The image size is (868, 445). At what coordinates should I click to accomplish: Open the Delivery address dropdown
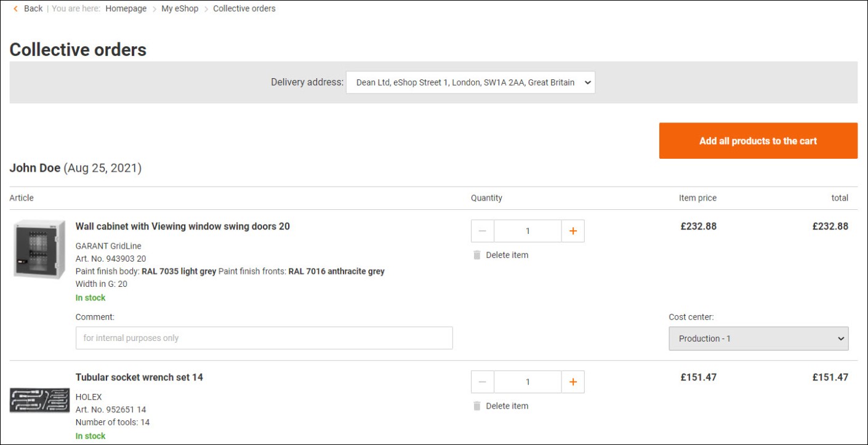coord(470,82)
